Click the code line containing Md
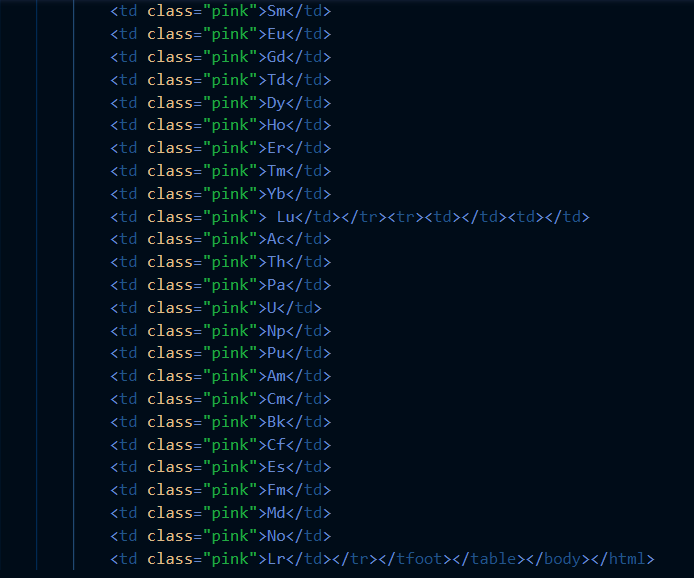The width and height of the screenshot is (694, 578). pos(220,513)
